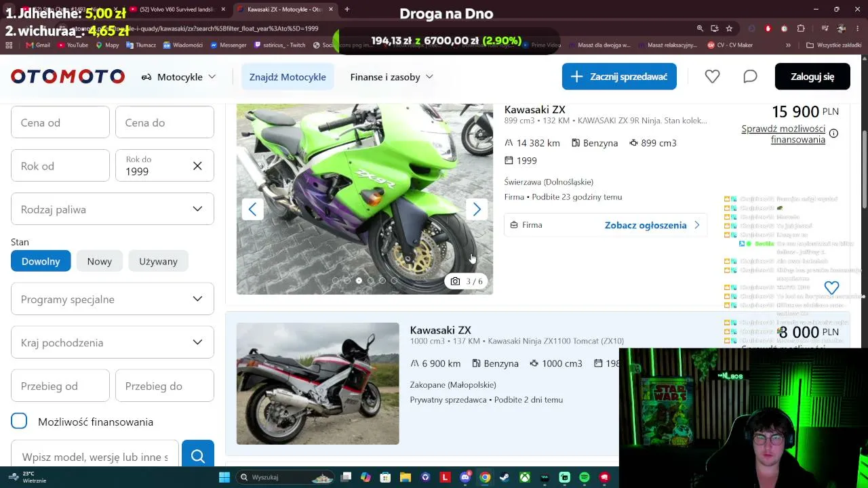Open the Chrome extensions puzzle icon

coord(801,28)
